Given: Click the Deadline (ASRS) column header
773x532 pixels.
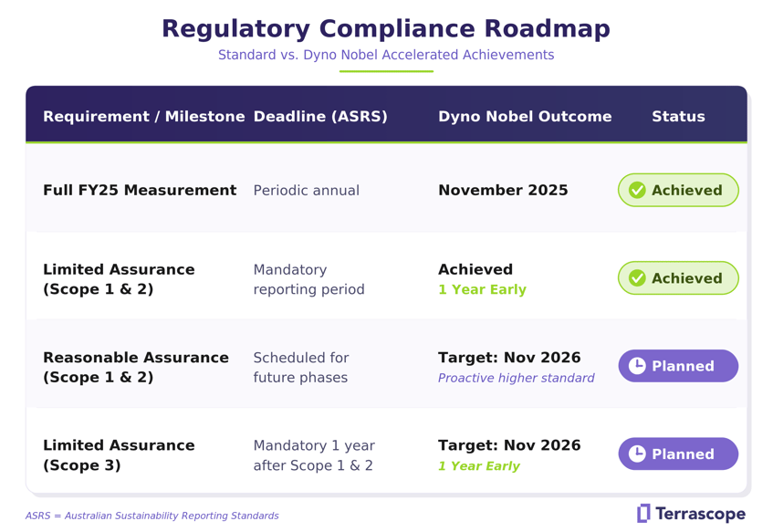Looking at the screenshot, I should click(x=320, y=117).
